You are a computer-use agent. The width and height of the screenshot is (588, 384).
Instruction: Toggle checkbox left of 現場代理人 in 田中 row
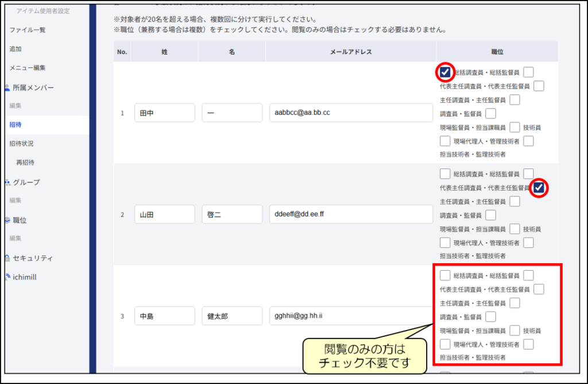point(445,141)
